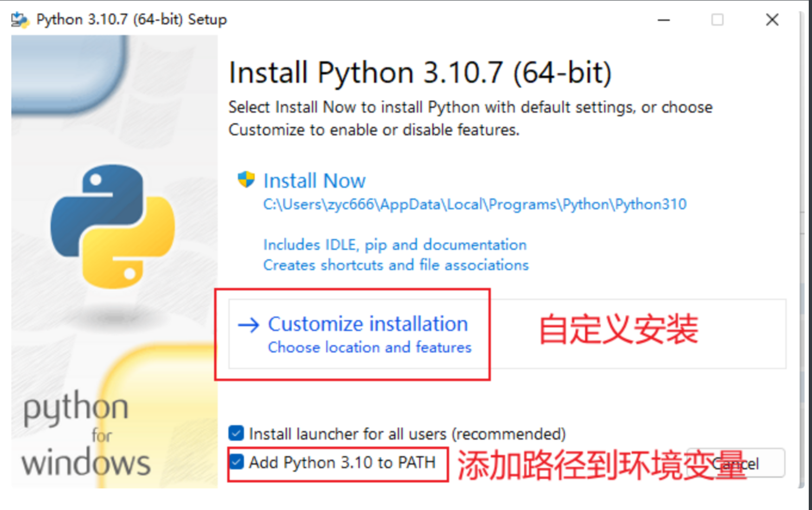Start the default install with Install Now
Image resolution: width=812 pixels, height=510 pixels.
[x=314, y=181]
